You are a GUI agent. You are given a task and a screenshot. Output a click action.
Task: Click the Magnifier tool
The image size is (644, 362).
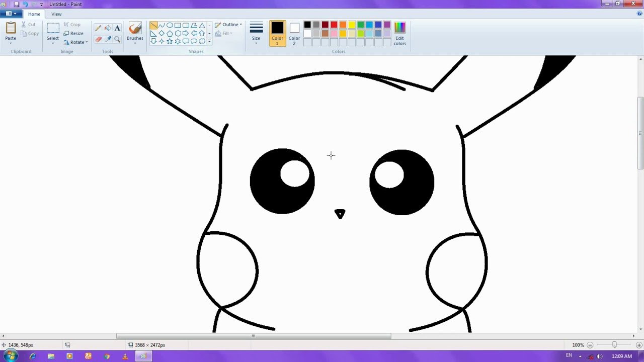pyautogui.click(x=117, y=39)
